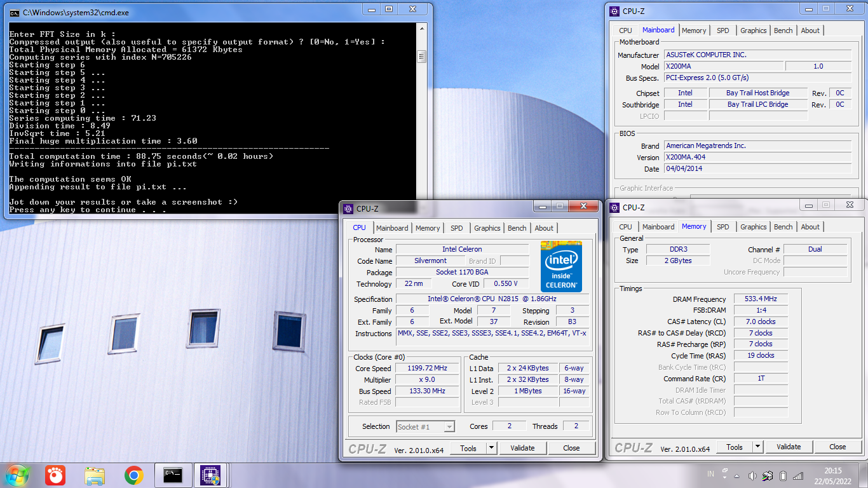Open the printer tray icon
This screenshot has height=488, width=868.
tap(768, 475)
